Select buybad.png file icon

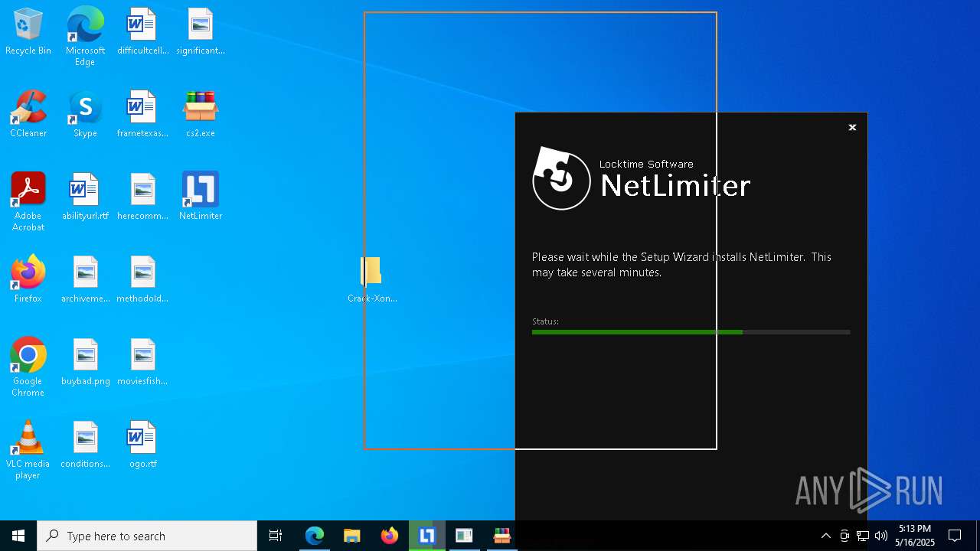pos(85,363)
